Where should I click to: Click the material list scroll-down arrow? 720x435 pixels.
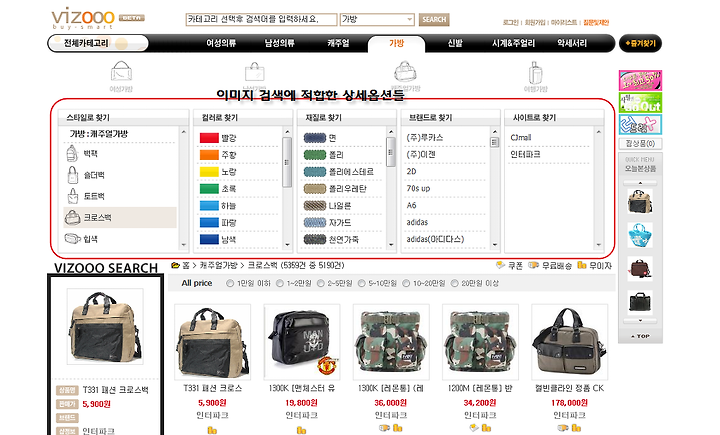click(391, 245)
